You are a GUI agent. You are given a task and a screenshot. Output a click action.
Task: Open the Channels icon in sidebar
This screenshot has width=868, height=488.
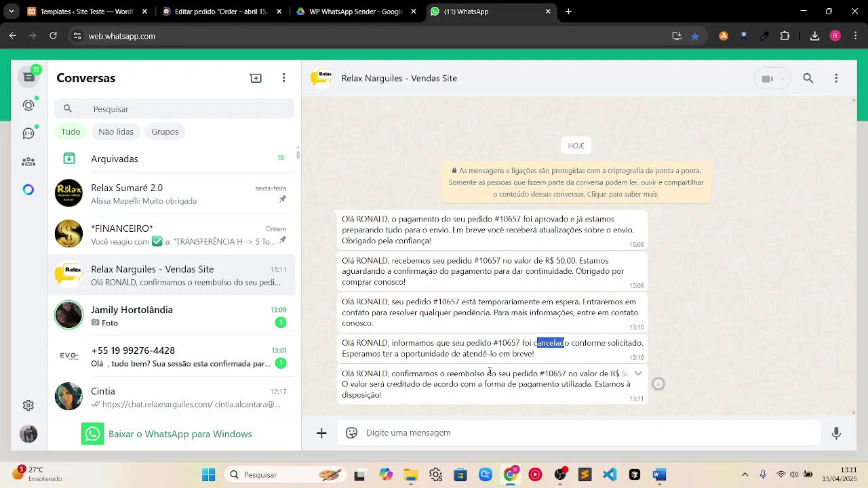click(28, 134)
